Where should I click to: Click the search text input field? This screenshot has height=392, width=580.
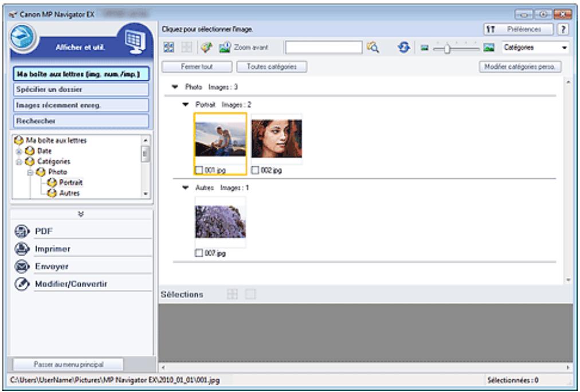324,48
